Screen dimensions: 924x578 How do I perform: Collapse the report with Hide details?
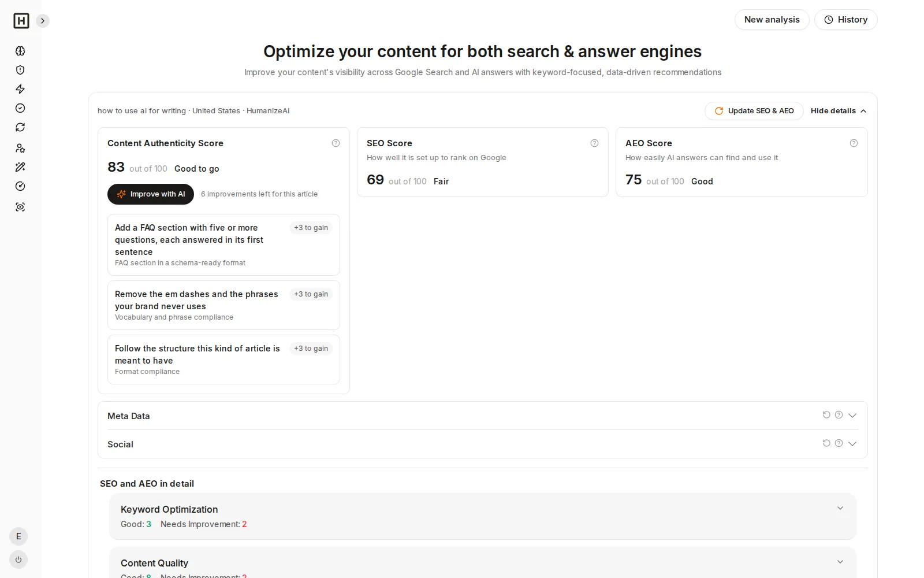[839, 111]
